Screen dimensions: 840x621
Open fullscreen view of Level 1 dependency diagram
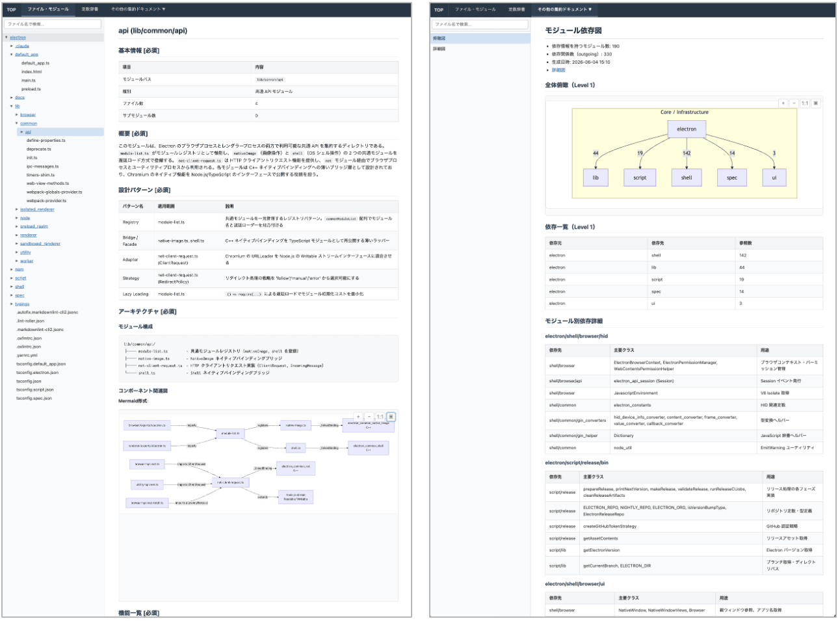tap(816, 103)
